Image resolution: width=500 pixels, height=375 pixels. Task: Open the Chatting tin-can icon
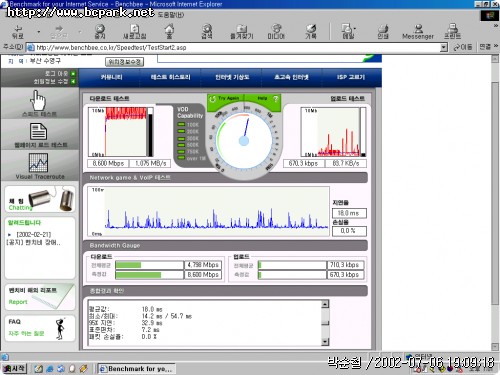[51, 199]
